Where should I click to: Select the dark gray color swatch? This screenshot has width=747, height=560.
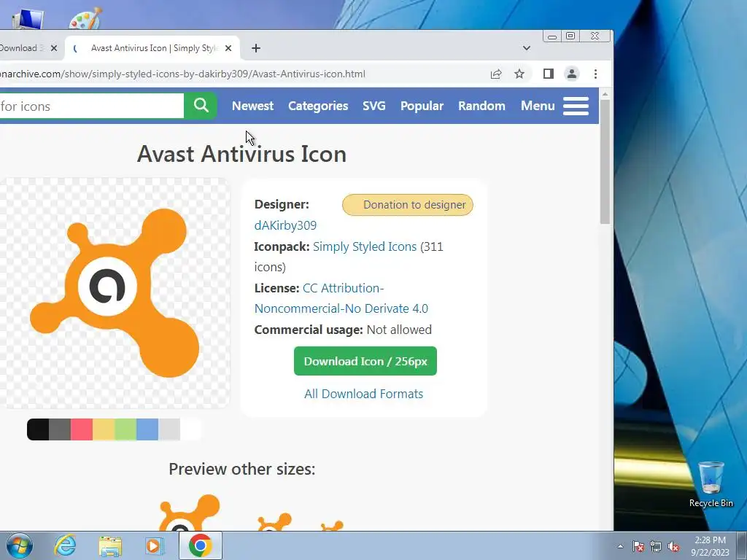click(x=60, y=429)
